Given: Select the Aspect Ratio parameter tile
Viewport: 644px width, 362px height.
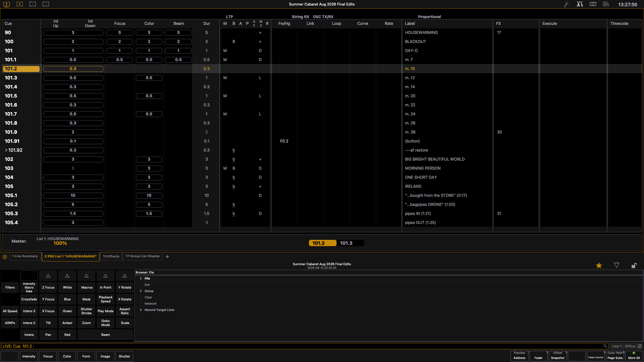Looking at the screenshot, I should coord(125,311).
